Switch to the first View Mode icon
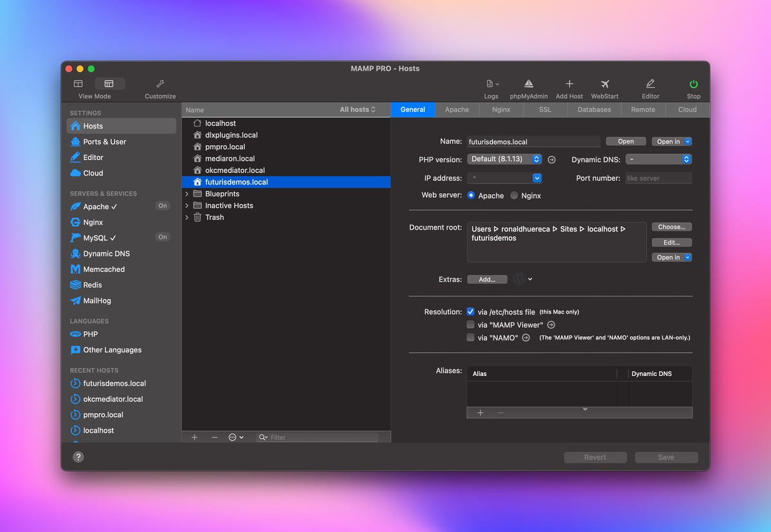The width and height of the screenshot is (771, 532). point(78,84)
